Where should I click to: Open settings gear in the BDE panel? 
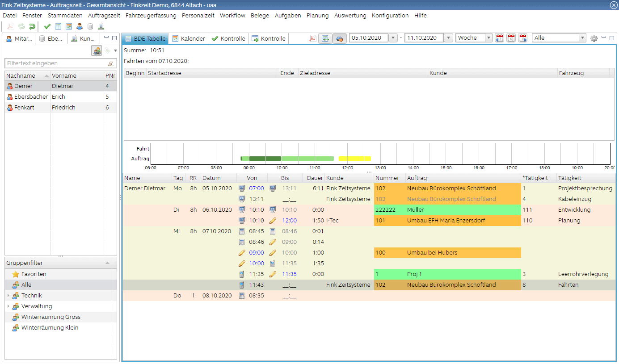coord(594,38)
